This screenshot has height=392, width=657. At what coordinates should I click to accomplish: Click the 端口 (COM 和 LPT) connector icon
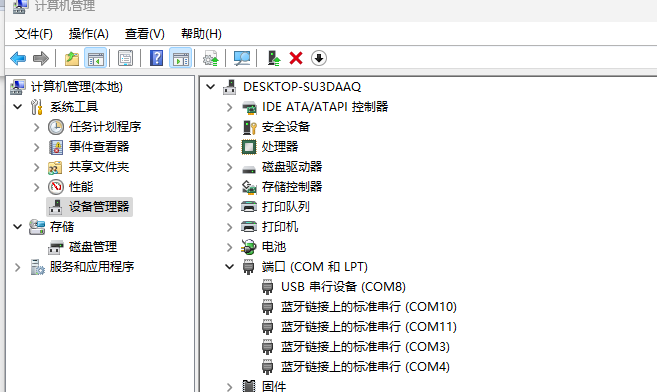click(x=248, y=267)
